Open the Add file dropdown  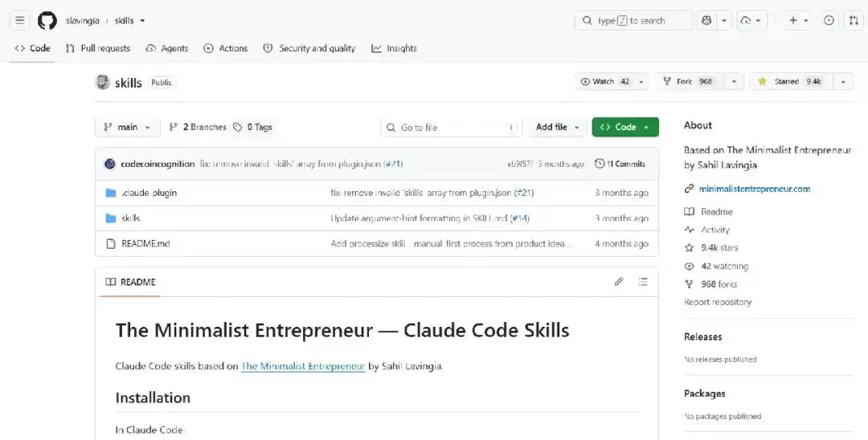557,127
